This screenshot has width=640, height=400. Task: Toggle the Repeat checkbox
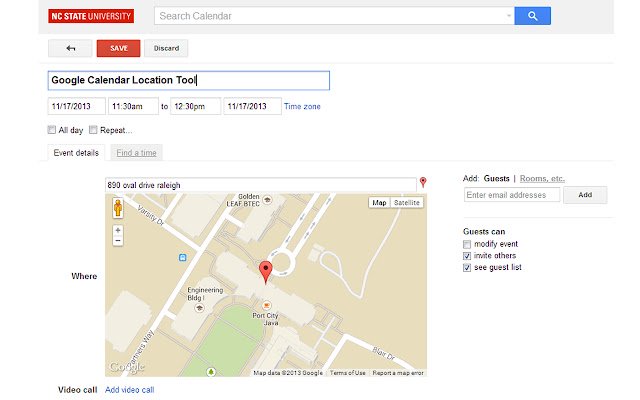[93, 130]
